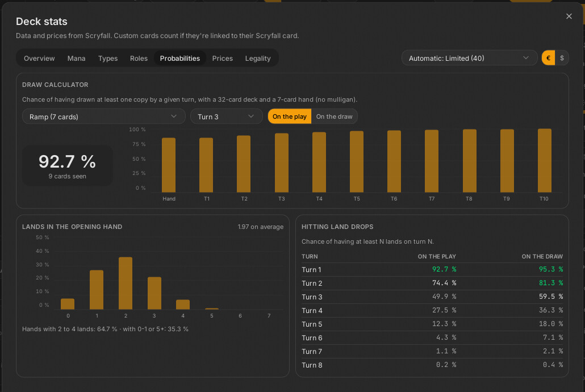Click the T7 bar in draw chart
Screen dimensions: 585x392
pos(432,161)
